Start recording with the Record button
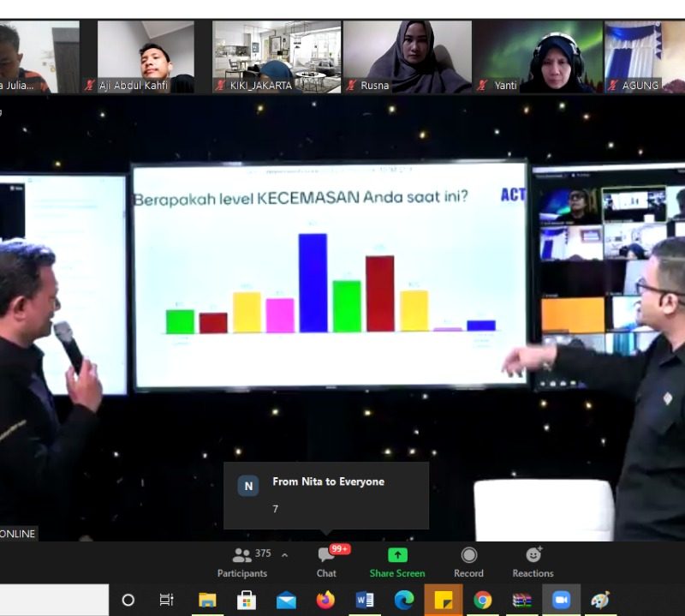This screenshot has height=616, width=685. [468, 562]
